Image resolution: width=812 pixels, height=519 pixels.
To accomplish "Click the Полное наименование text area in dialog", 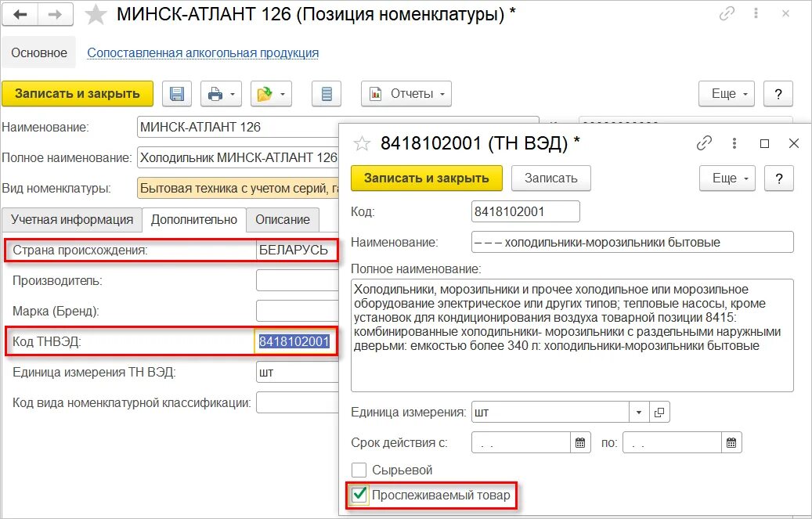I will (x=572, y=336).
